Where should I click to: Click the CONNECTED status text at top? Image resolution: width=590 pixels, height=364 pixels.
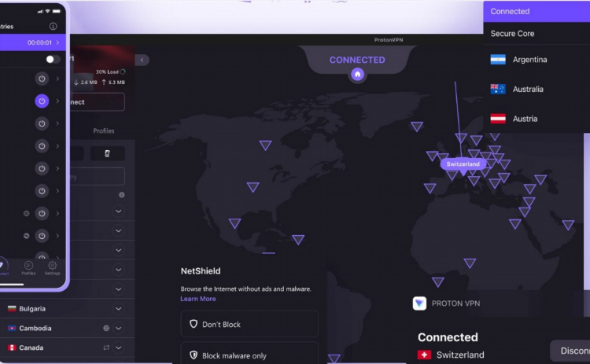[357, 60]
